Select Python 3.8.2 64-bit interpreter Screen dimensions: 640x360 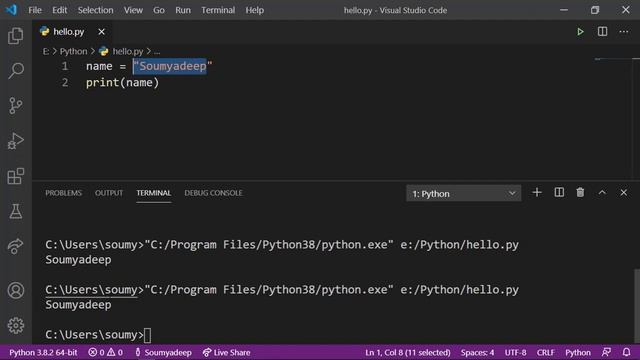point(43,352)
